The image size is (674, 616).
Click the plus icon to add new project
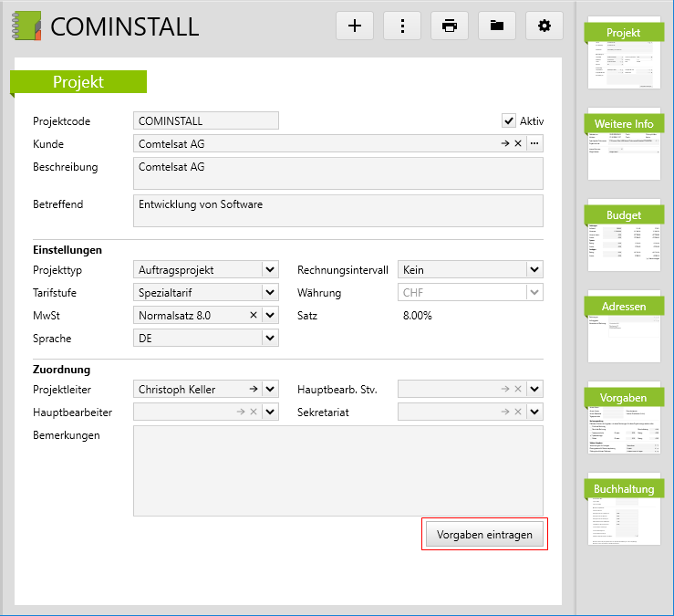(355, 26)
